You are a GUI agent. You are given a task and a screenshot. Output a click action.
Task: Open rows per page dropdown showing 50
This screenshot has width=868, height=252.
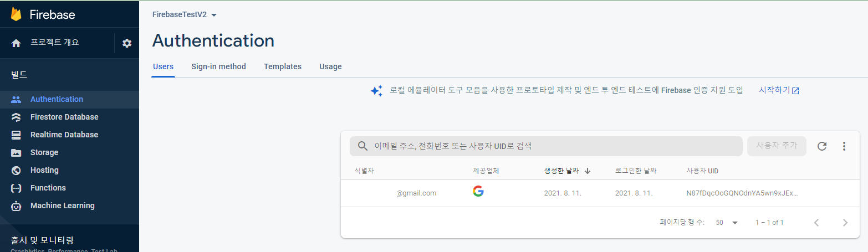point(727,223)
